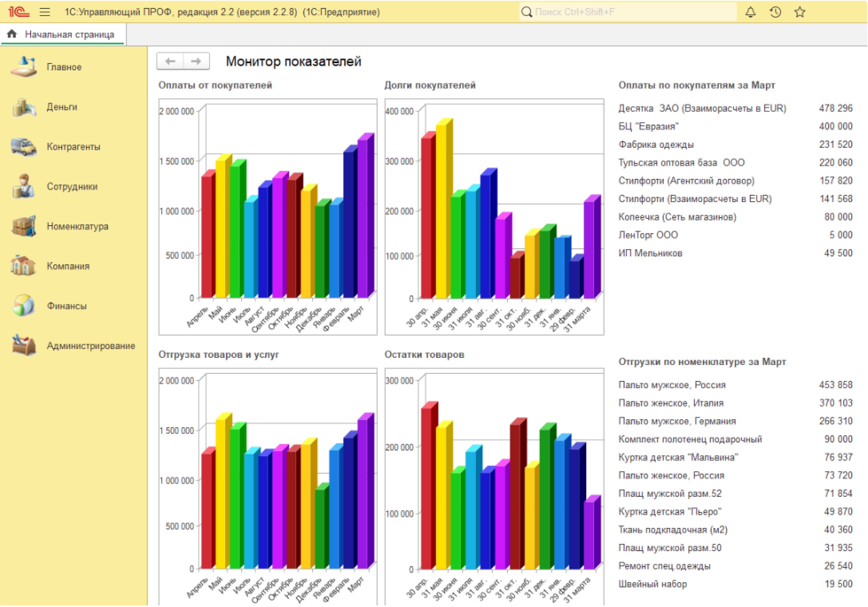This screenshot has height=607, width=868.
Task: Click the Остатки товаров chart
Action: (x=494, y=487)
